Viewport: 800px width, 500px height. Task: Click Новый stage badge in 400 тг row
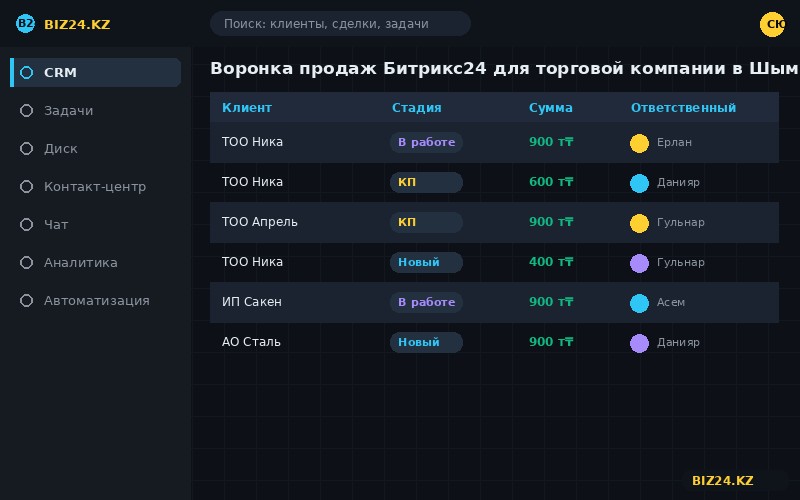tap(427, 262)
